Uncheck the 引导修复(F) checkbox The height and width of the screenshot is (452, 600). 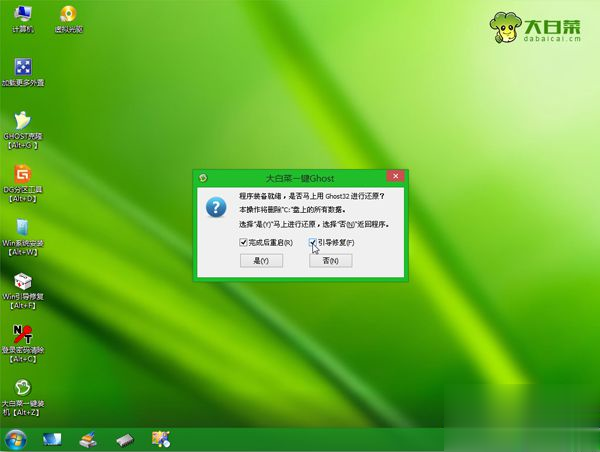(x=312, y=242)
